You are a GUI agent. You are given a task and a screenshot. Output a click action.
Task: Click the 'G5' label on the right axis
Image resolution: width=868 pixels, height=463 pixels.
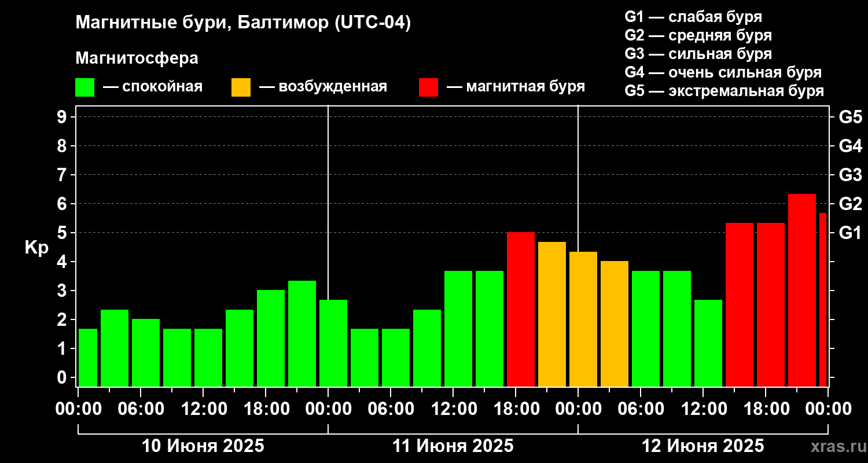[851, 117]
